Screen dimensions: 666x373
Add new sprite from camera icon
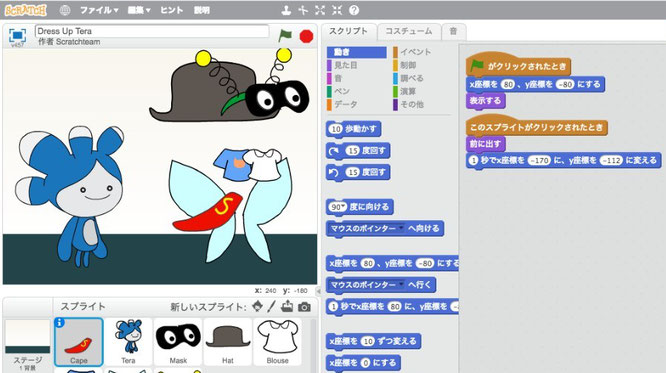pyautogui.click(x=304, y=307)
